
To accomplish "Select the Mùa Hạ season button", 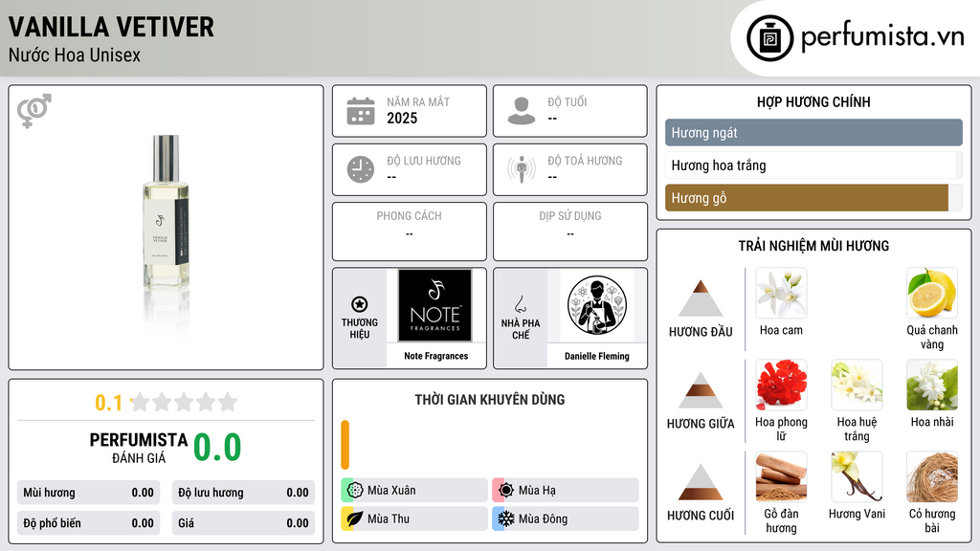I will click(566, 491).
